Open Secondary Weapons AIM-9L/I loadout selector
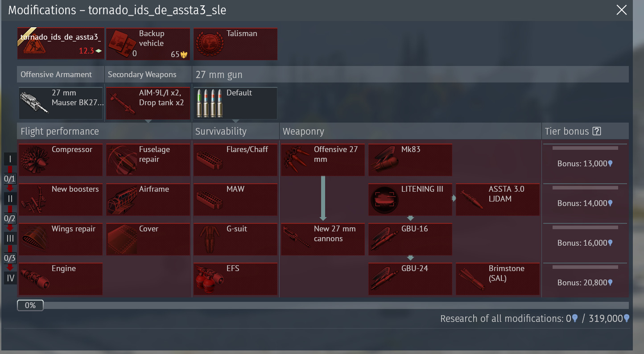 [148, 103]
